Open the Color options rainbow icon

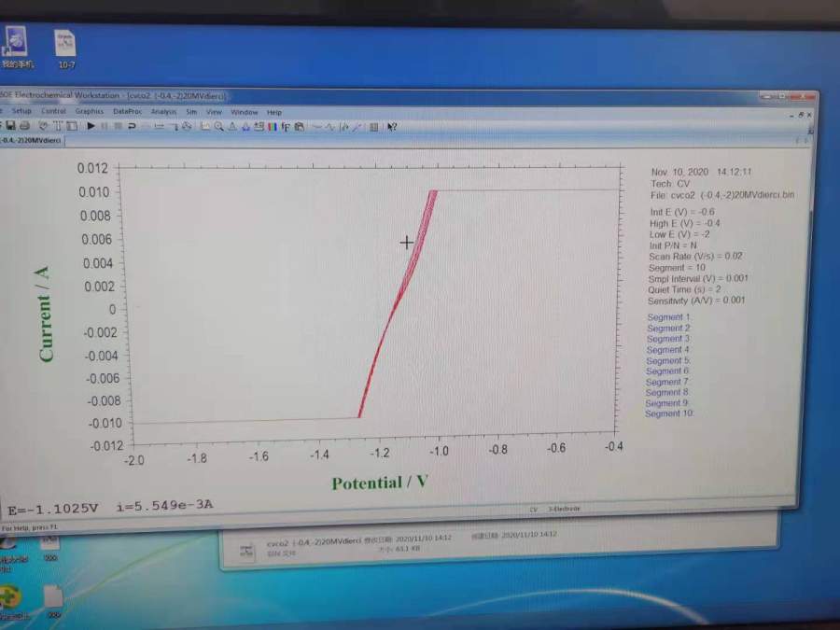click(x=273, y=126)
